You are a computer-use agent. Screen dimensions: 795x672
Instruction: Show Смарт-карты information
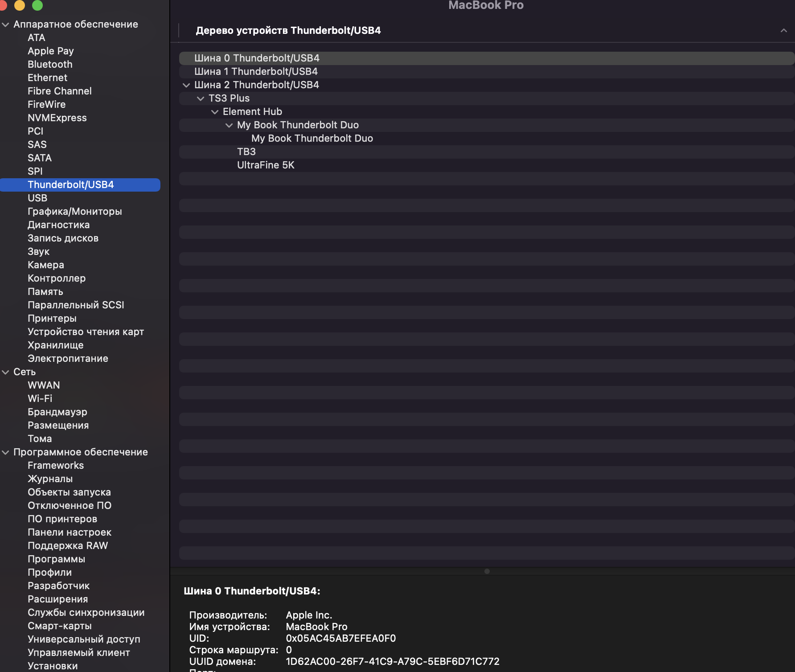(x=60, y=626)
